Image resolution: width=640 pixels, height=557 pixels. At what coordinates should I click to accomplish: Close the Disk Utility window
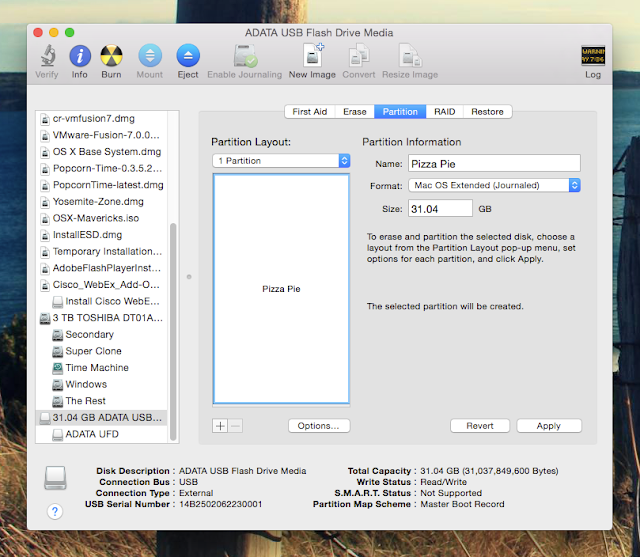coord(38,32)
